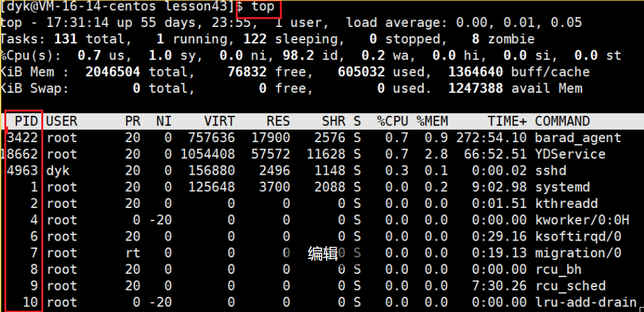Screen dimensions: 644x312
Task: Click the kworker/0:0H command name
Action: 582,220
